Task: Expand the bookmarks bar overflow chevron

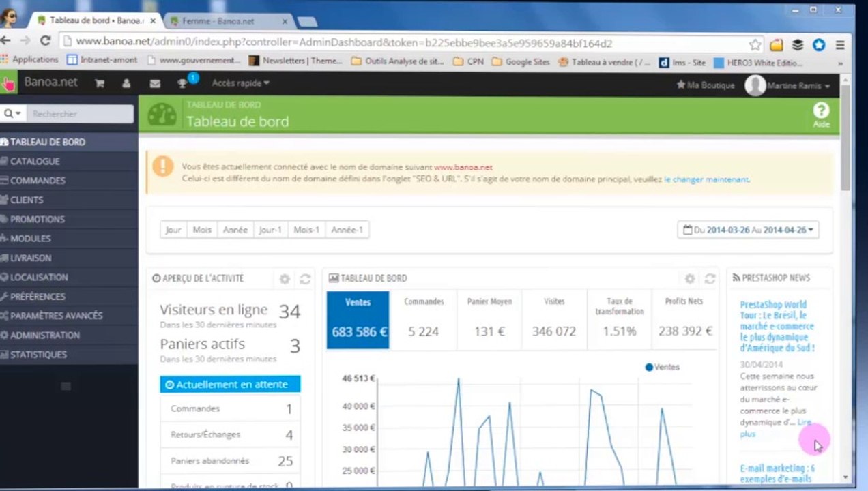Action: pyautogui.click(x=840, y=63)
